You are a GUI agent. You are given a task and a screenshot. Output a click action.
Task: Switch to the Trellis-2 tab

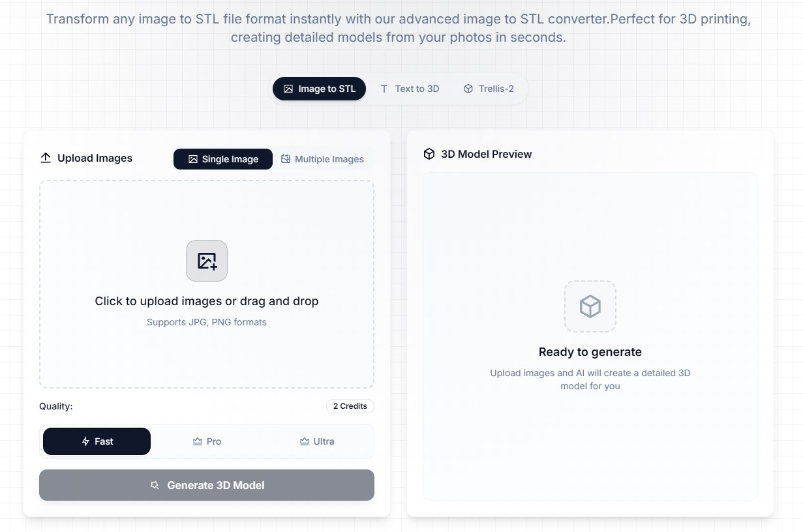(x=489, y=89)
